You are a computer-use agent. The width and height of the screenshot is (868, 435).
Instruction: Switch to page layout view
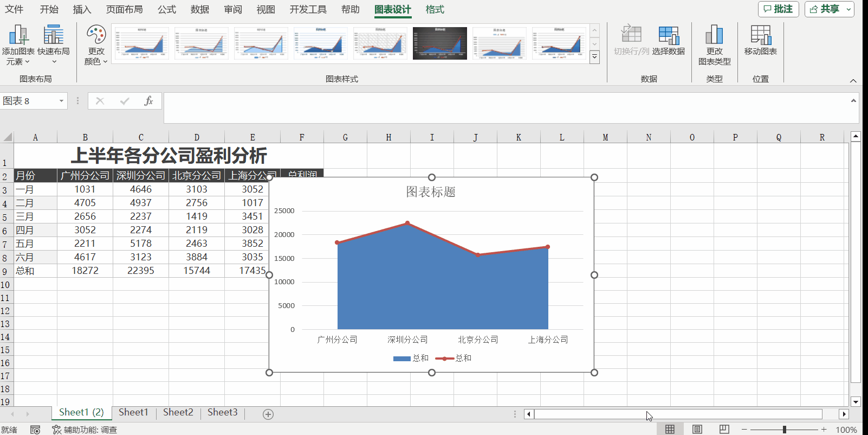[x=697, y=430]
